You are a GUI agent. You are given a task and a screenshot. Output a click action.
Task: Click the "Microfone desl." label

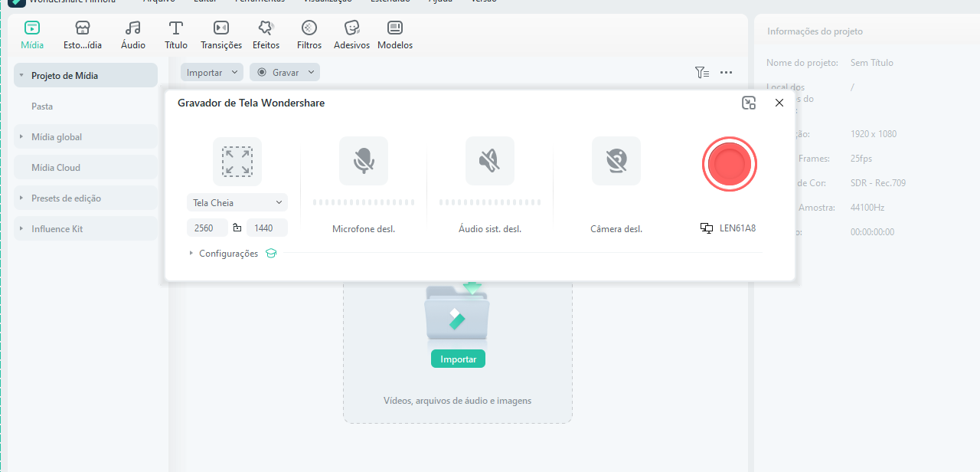[364, 229]
